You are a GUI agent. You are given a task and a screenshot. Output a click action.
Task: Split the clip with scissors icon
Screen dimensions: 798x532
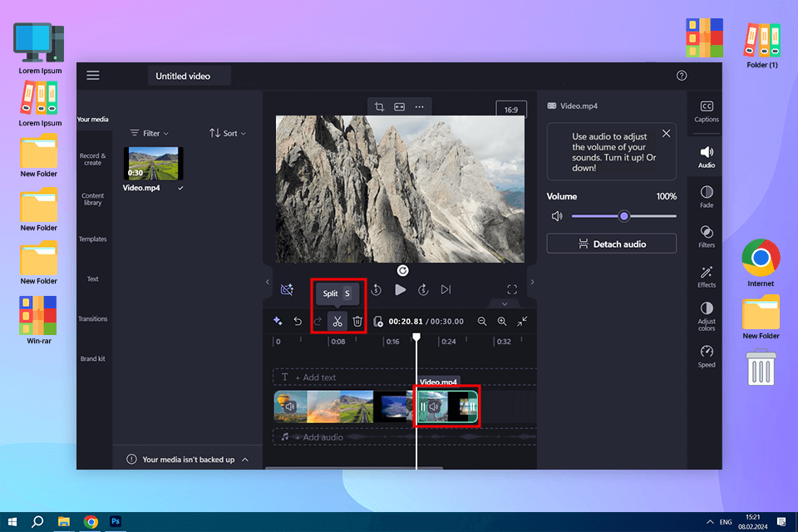coord(337,321)
